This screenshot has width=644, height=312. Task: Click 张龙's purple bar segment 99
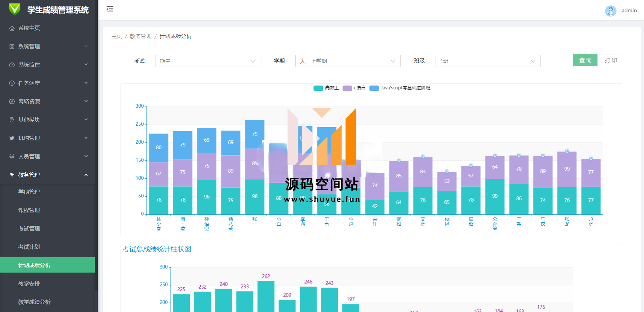coord(567,169)
